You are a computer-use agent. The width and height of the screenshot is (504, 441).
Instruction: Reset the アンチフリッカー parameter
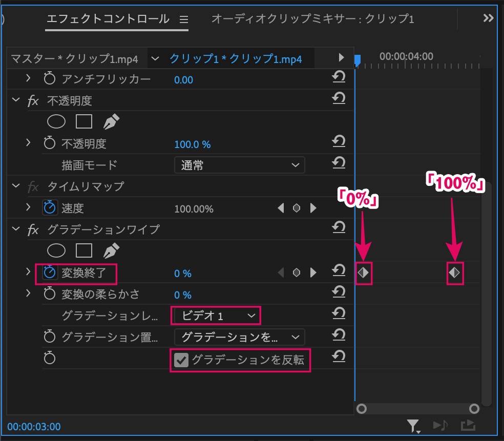point(339,77)
